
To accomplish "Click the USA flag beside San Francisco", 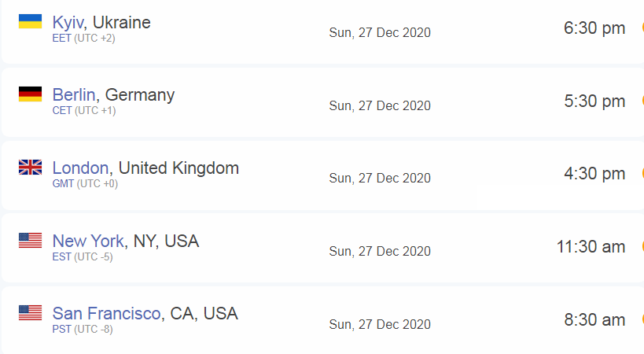I will pyautogui.click(x=30, y=313).
